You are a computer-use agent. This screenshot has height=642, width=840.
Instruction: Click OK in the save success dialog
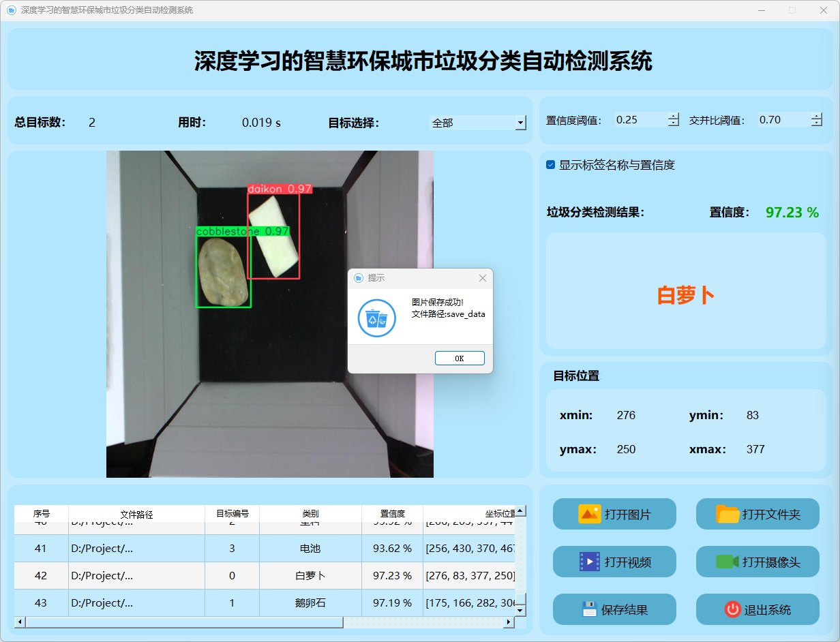[x=460, y=358]
